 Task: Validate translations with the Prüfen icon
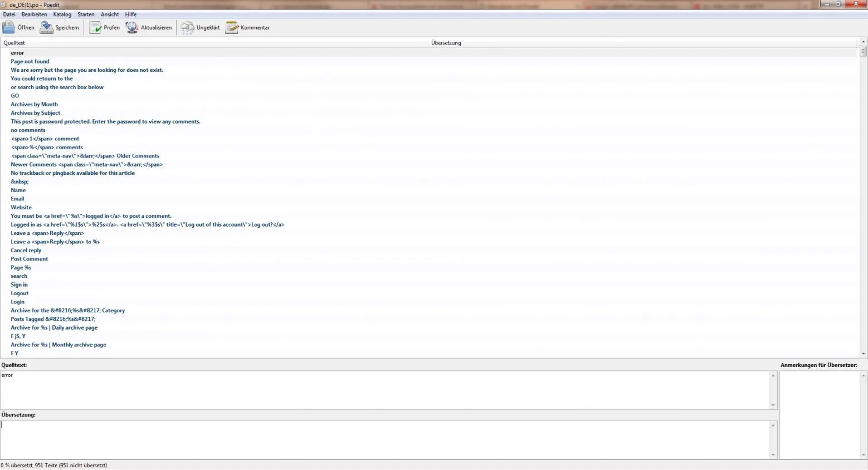click(x=95, y=27)
